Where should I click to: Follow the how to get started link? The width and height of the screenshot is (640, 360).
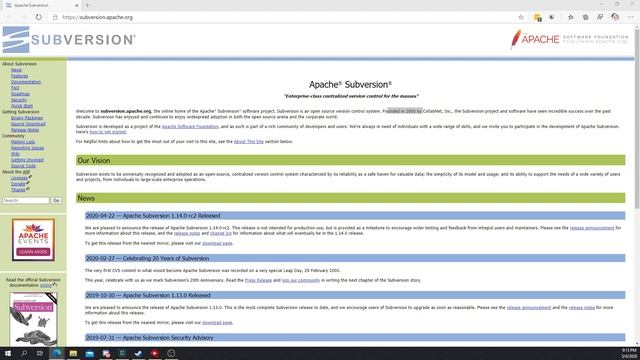tap(108, 132)
